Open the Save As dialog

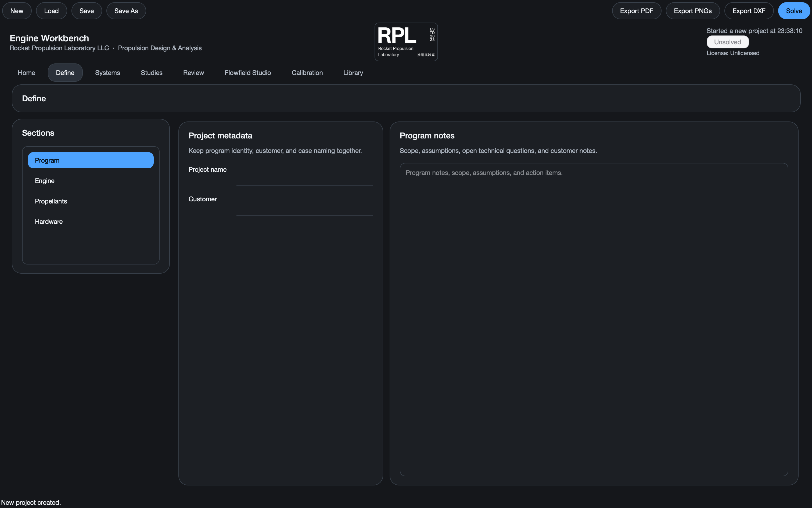tap(126, 11)
